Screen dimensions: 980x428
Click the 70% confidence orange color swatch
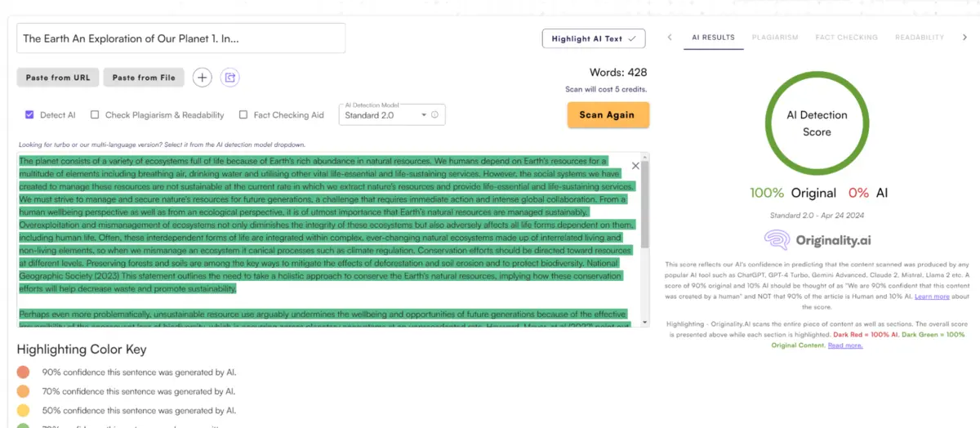(x=23, y=392)
